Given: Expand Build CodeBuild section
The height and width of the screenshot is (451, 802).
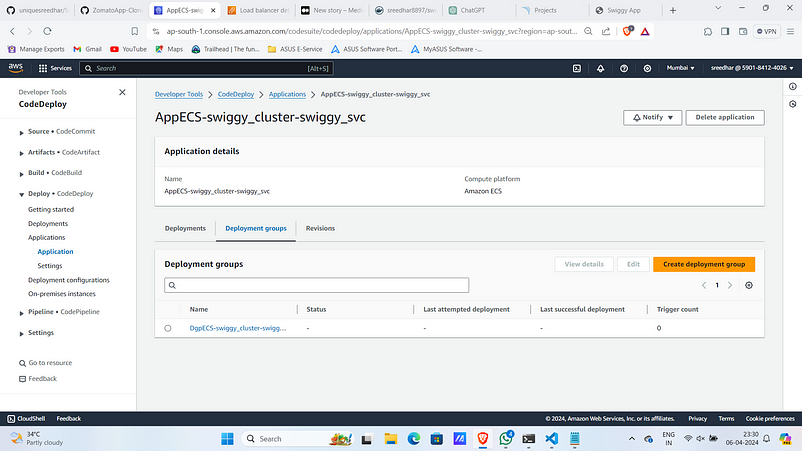Looking at the screenshot, I should point(21,174).
